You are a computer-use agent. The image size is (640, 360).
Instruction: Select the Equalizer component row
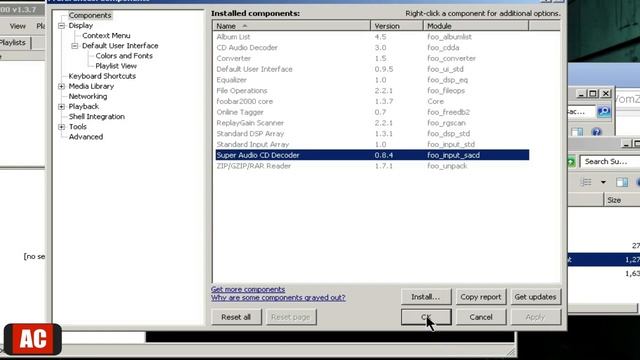(372, 80)
